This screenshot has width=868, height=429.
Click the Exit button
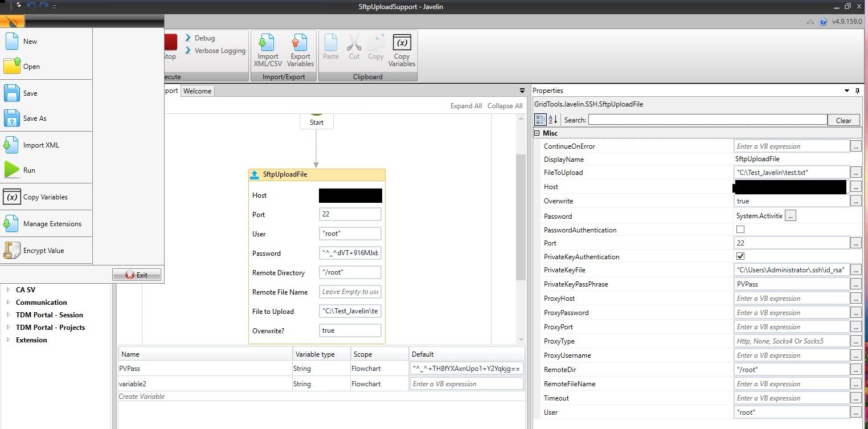(137, 275)
